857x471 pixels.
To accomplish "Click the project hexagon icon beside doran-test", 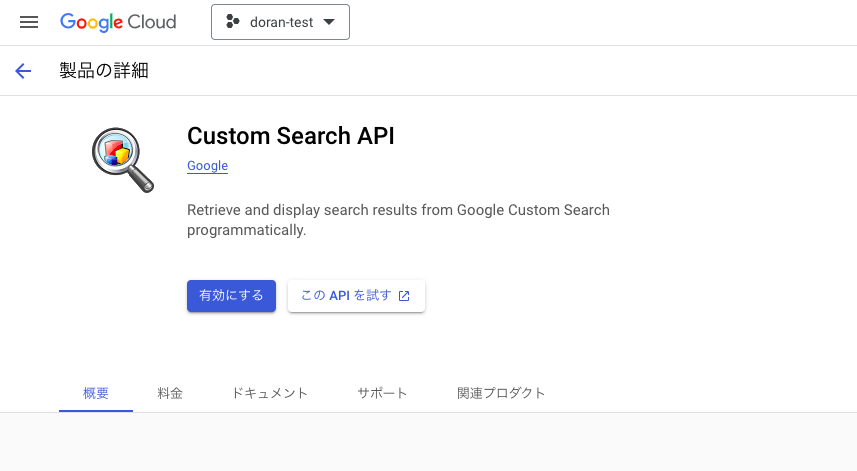I will click(x=232, y=22).
